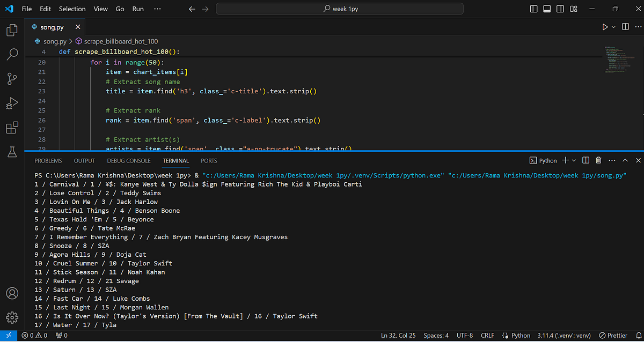
Task: Open the terminal launch profile dropdown
Action: (x=574, y=160)
